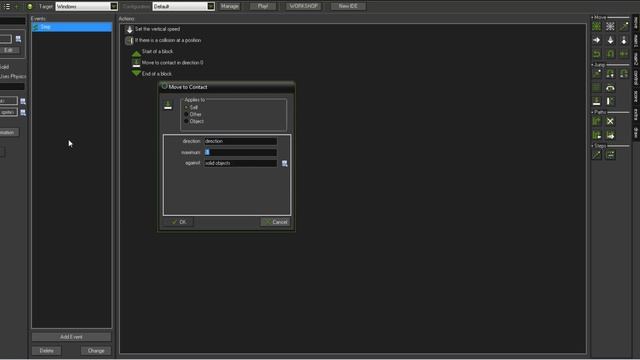Choose the Step Avoiding action icon

(610, 155)
